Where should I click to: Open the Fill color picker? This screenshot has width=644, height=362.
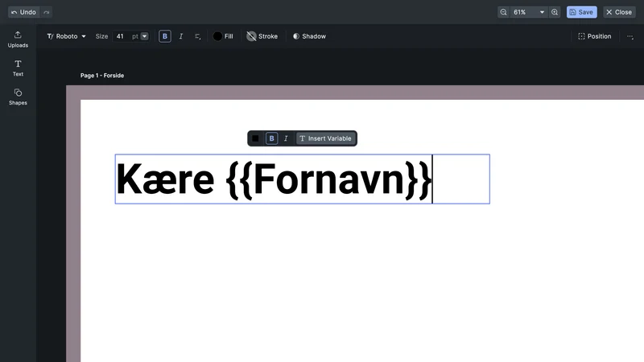coord(223,36)
